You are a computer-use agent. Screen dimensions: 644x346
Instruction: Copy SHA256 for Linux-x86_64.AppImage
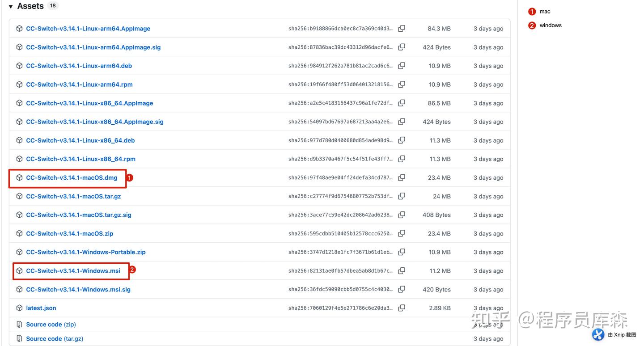[402, 103]
